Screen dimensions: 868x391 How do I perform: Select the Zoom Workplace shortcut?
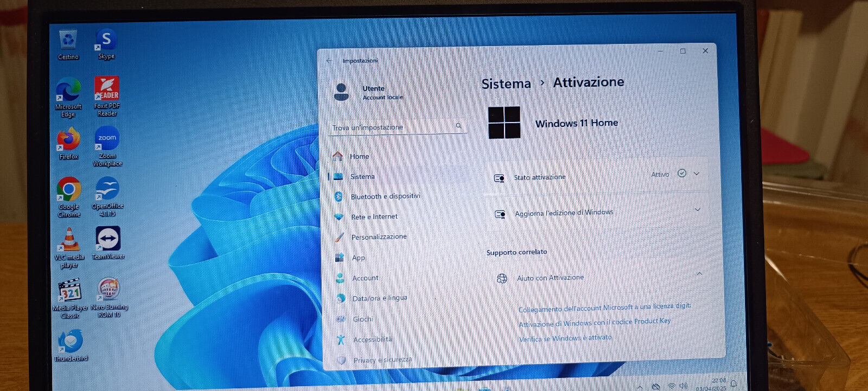pos(107,146)
